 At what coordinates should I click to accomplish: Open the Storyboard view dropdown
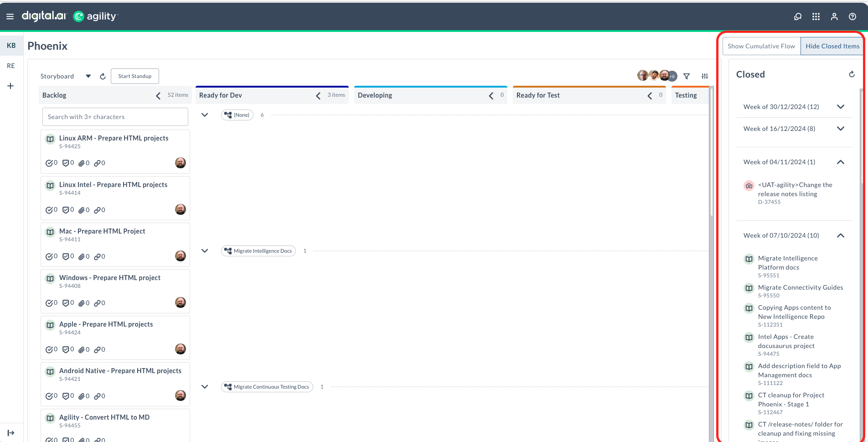click(x=88, y=76)
